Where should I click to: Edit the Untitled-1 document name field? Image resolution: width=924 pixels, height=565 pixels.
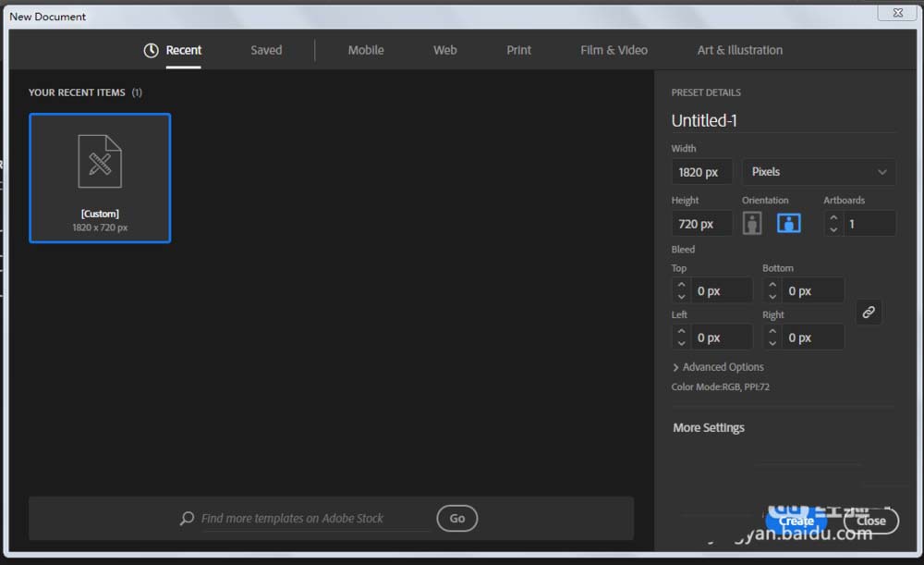pyautogui.click(x=783, y=120)
